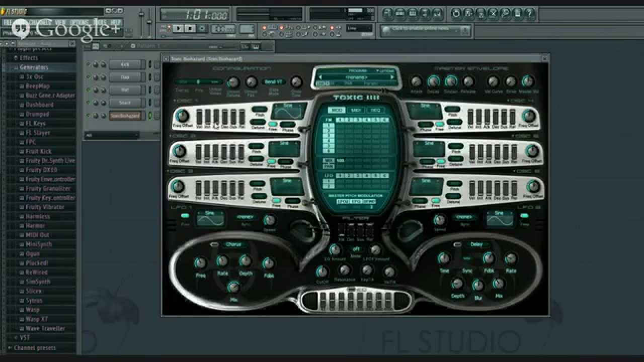Open the piano roll view icon
644x362 pixels.
pos(413,13)
